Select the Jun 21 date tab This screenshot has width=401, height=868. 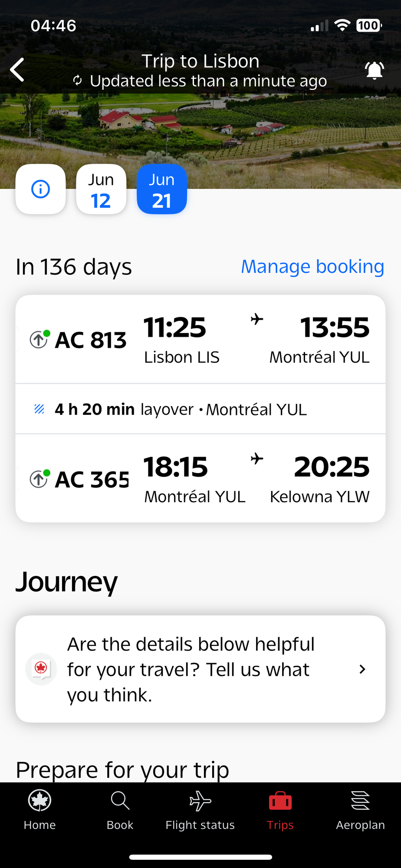coord(162,189)
